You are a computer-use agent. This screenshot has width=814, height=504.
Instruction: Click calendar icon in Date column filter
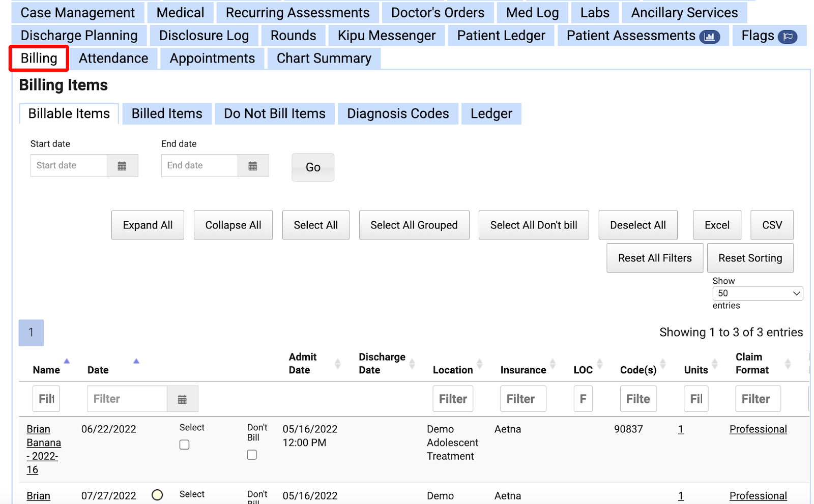pos(182,399)
